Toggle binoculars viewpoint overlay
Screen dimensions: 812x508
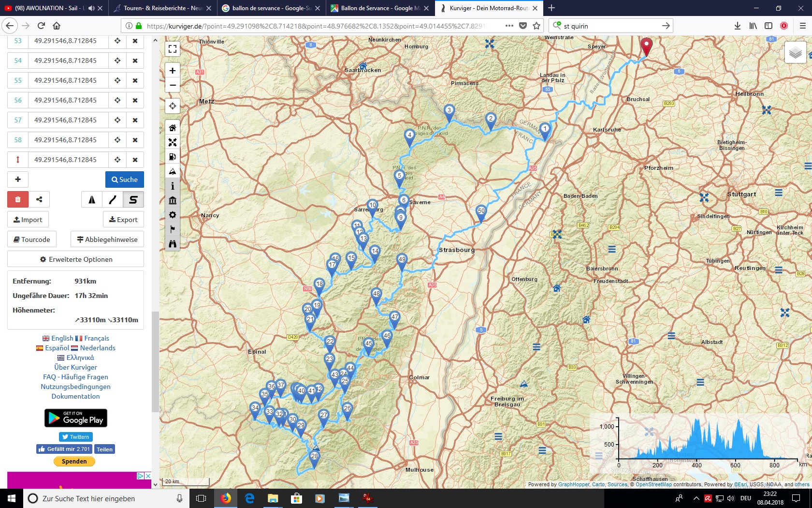tap(173, 244)
